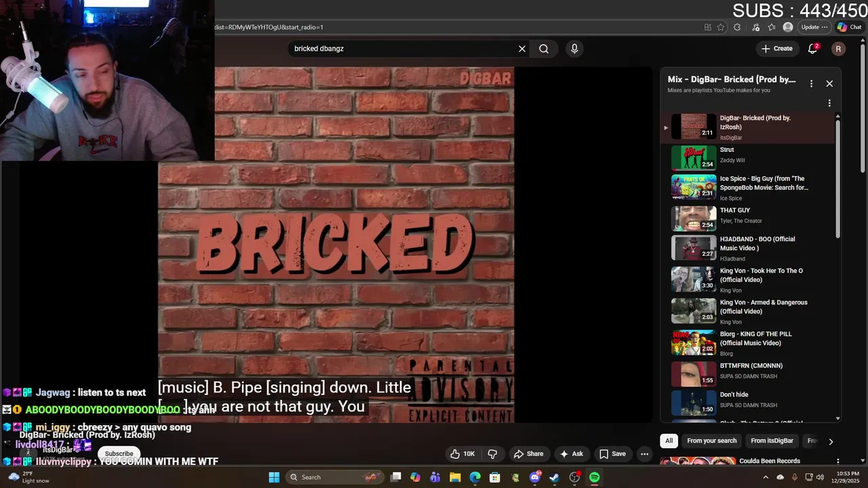Select From itsDigBar chip
The width and height of the screenshot is (868, 488).
(772, 441)
